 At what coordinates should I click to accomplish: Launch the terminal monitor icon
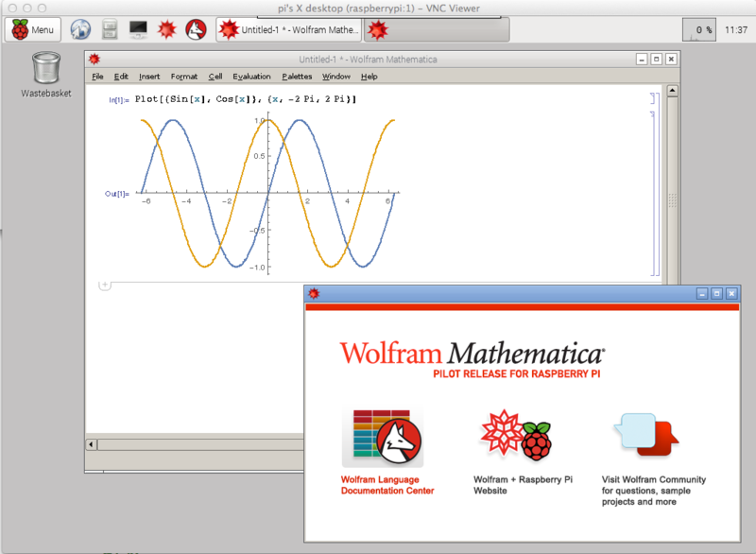pos(138,29)
